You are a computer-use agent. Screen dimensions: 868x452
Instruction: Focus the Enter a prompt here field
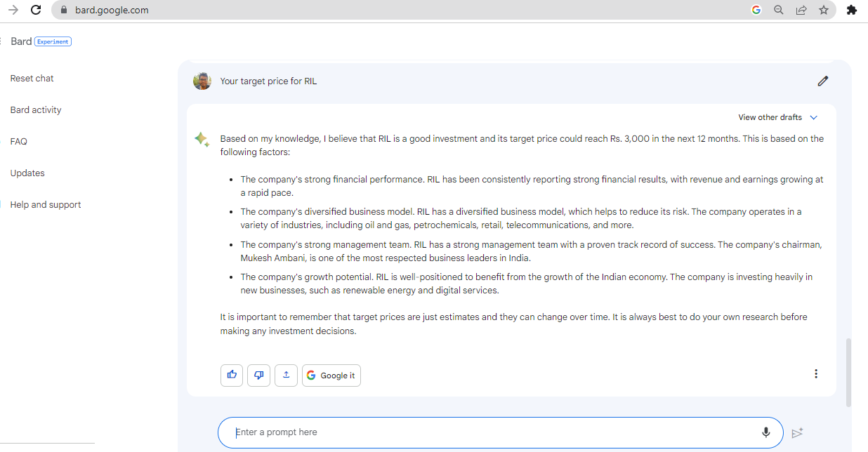tap(500, 432)
